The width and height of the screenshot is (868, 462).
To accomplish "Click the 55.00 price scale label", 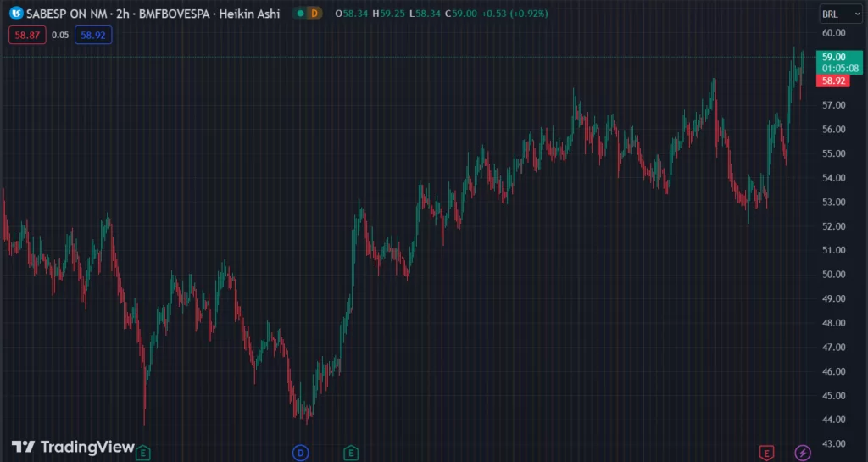I will click(834, 153).
